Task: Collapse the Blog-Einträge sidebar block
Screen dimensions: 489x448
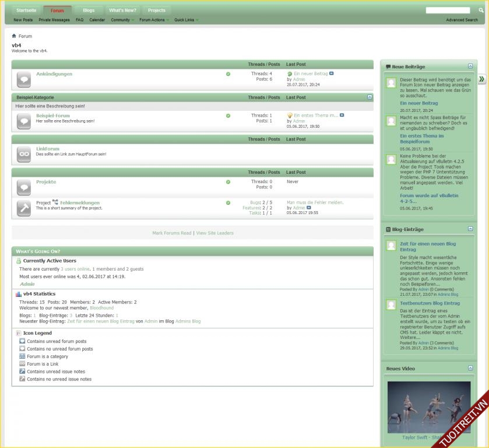Action: pyautogui.click(x=470, y=229)
